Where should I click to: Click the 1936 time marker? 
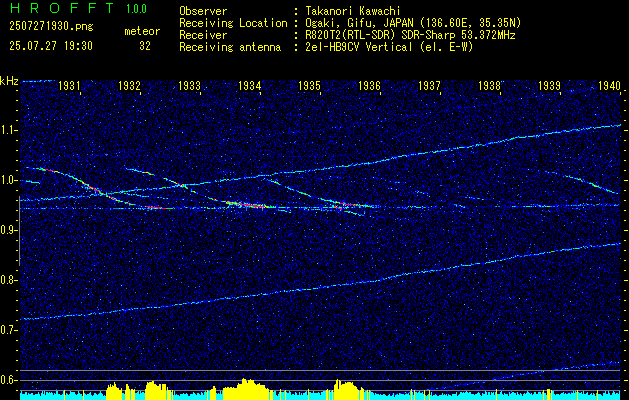tap(369, 85)
